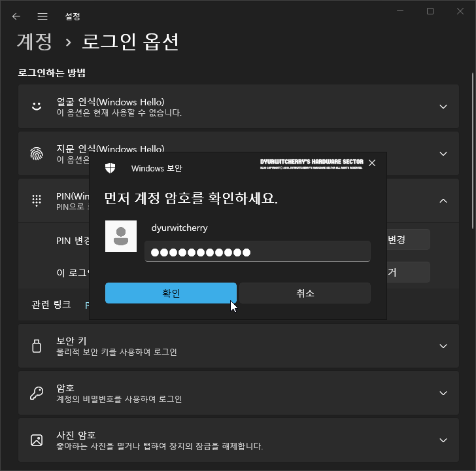The width and height of the screenshot is (476, 471).
Task: Click into the password input field
Action: [x=258, y=251]
